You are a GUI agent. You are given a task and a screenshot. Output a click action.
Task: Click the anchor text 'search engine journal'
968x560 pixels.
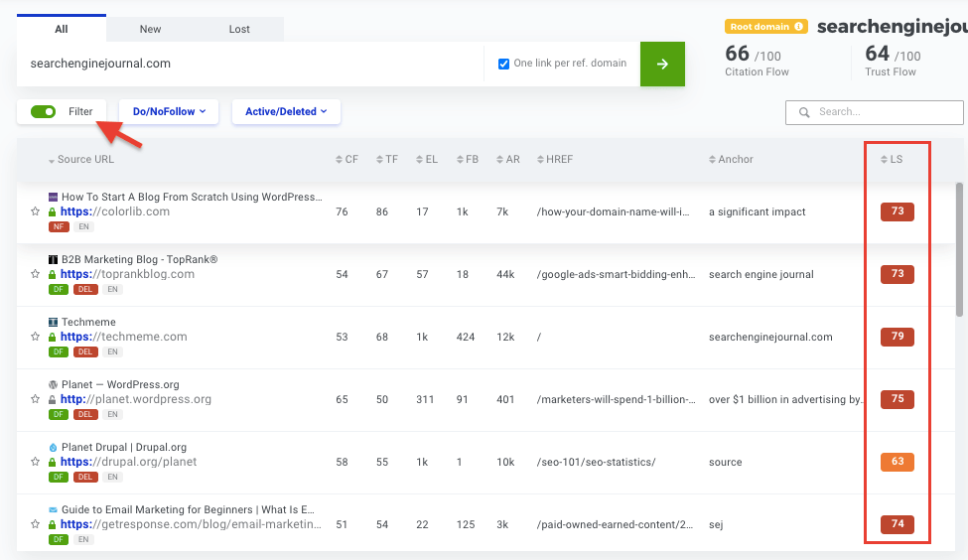pyautogui.click(x=761, y=274)
